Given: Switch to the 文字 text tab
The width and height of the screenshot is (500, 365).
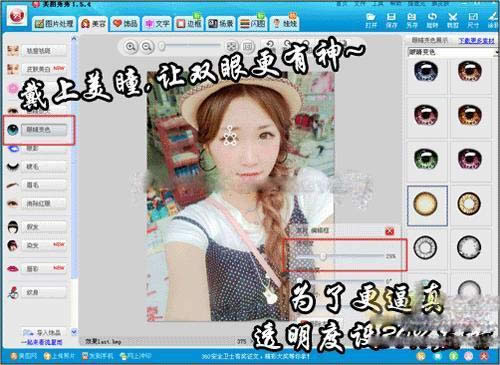Looking at the screenshot, I should click(157, 24).
